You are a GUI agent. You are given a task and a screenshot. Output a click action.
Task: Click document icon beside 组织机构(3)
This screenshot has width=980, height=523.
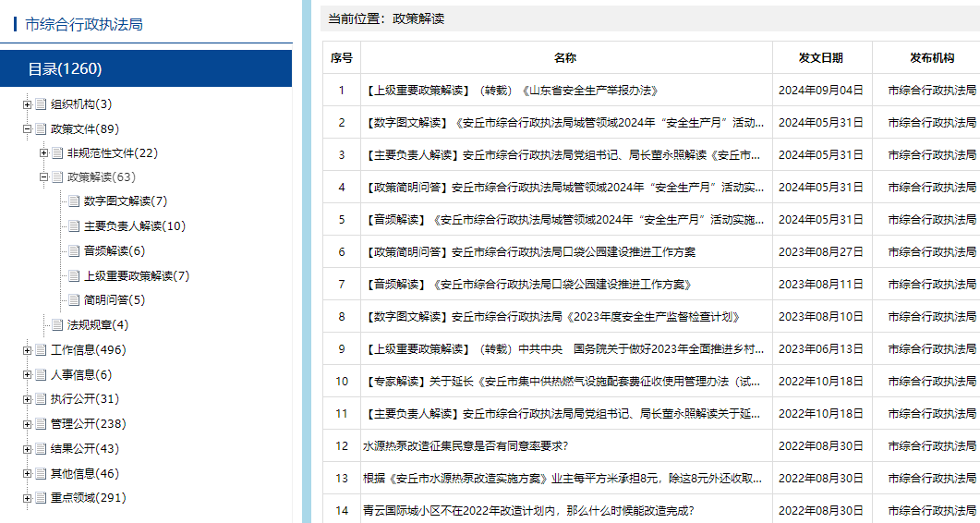pos(41,103)
